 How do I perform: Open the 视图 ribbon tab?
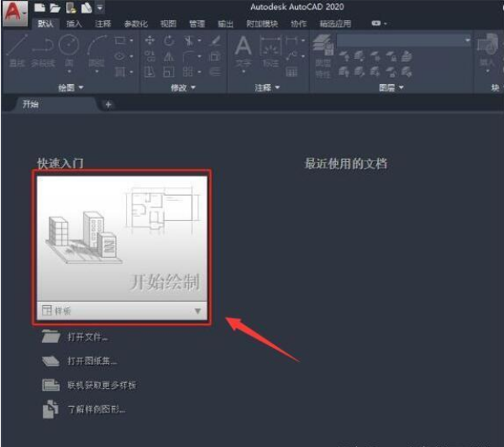[x=168, y=24]
